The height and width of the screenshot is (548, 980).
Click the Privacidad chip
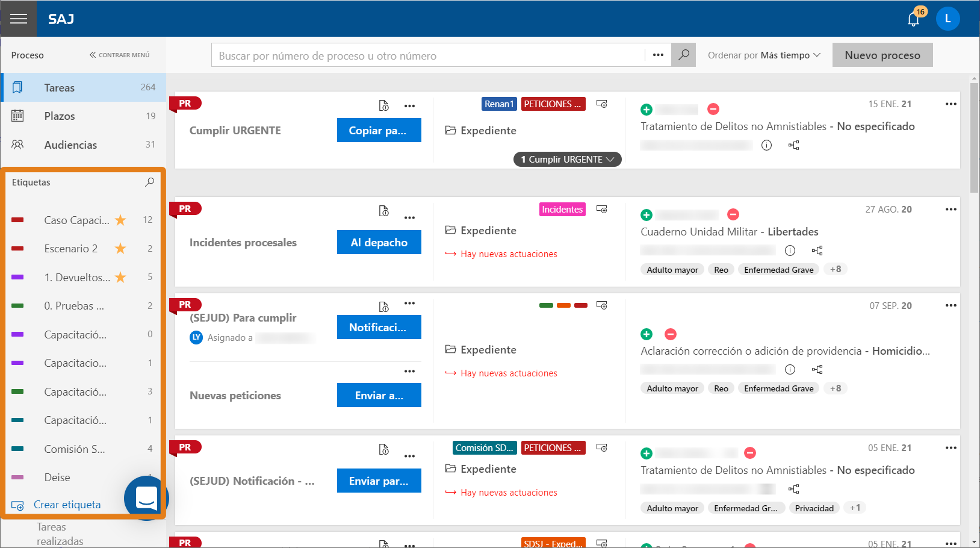click(x=814, y=508)
